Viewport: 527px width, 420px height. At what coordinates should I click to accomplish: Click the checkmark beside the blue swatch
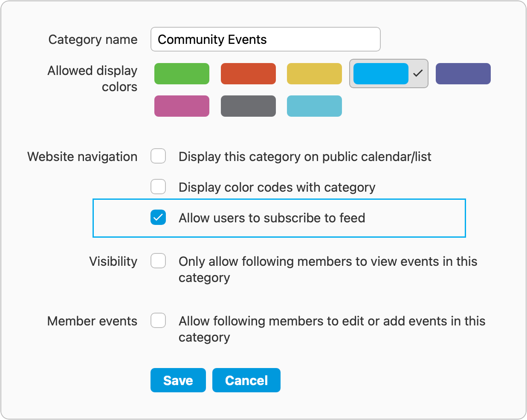418,74
